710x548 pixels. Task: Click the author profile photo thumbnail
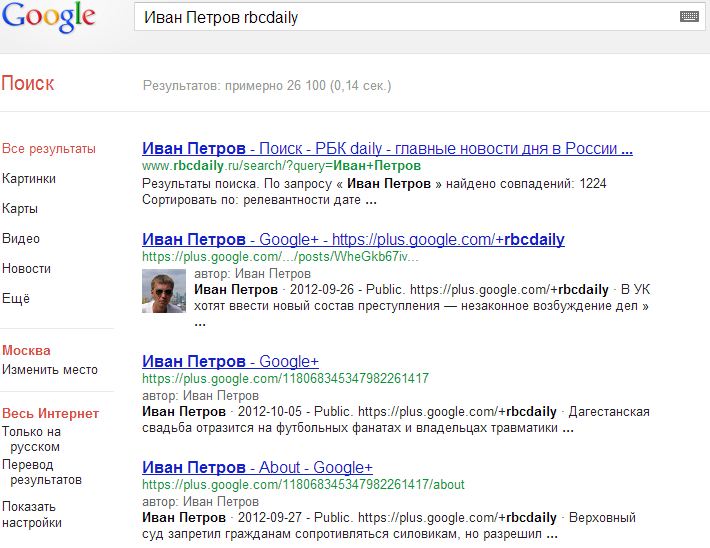click(164, 291)
